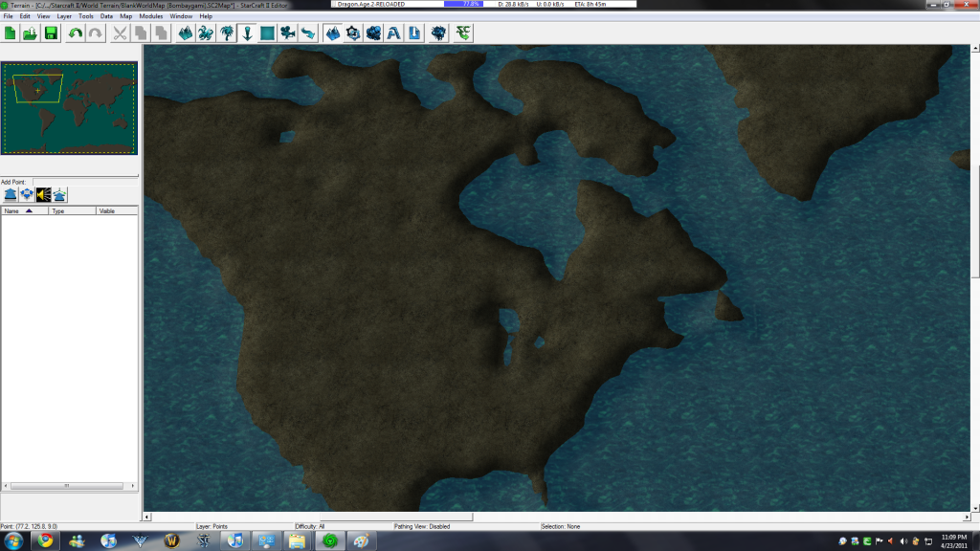Undo the last action

76,33
